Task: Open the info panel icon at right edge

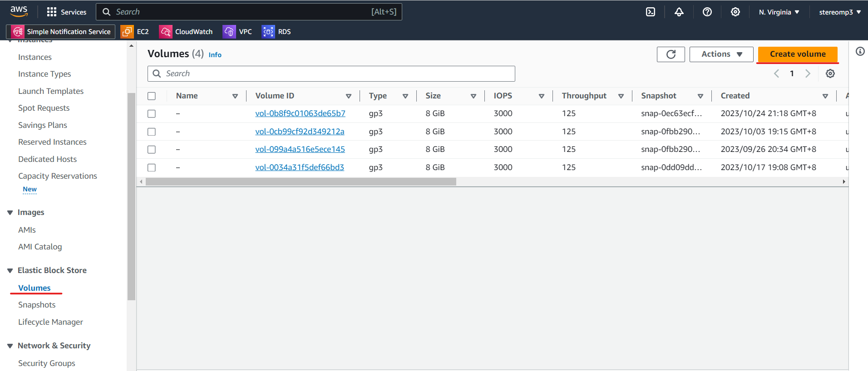Action: [860, 51]
